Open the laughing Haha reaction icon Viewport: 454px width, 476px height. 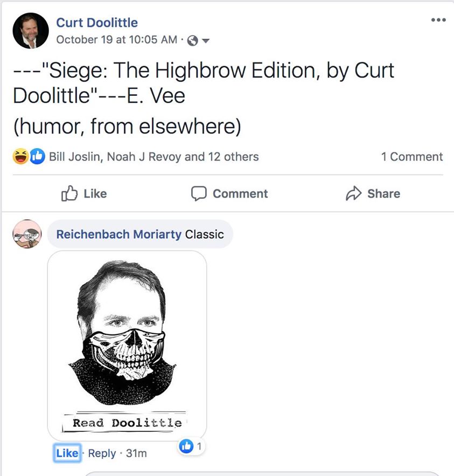(20, 157)
